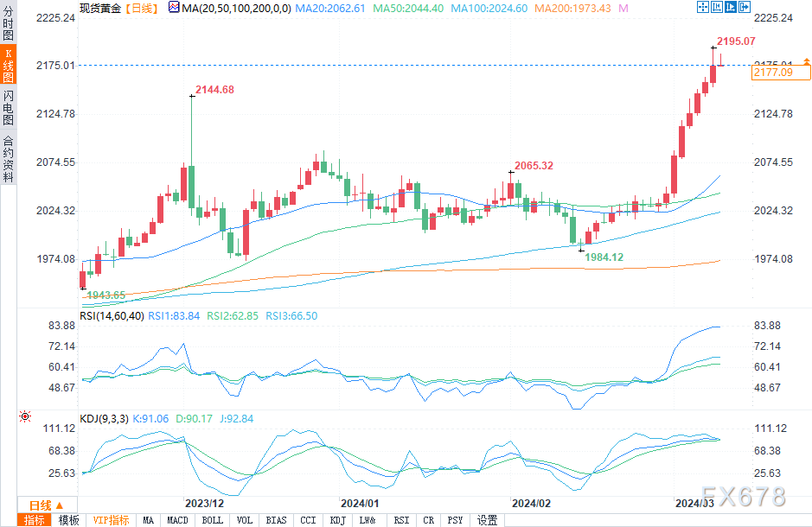Open the 日线 period dropdown
This screenshot has height=527, width=812.
(x=47, y=505)
